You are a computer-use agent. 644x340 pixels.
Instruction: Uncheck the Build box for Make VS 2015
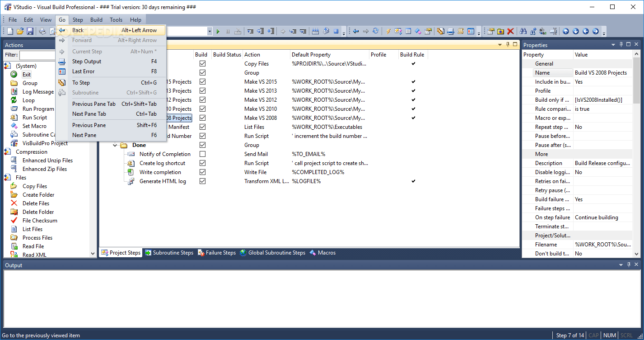click(x=202, y=81)
